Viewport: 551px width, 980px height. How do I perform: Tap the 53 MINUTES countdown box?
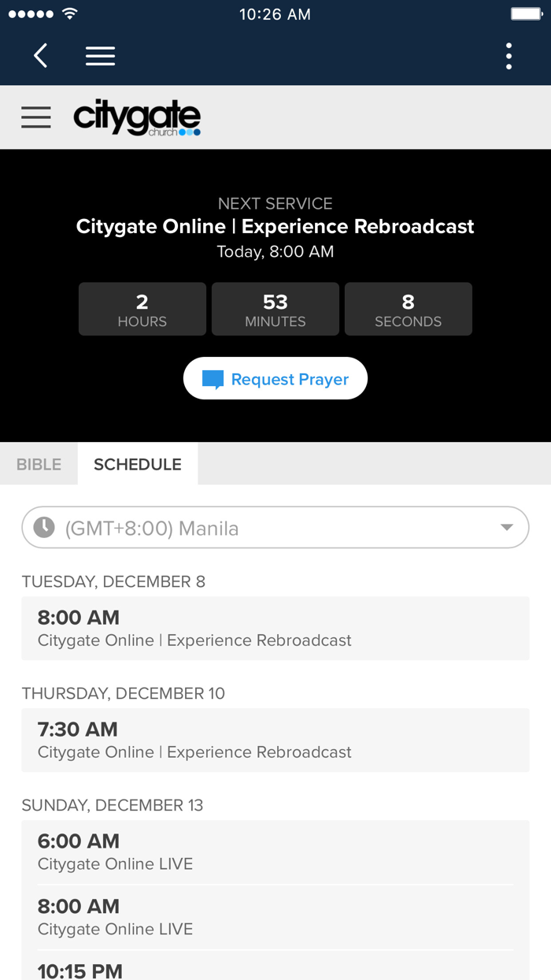(275, 310)
